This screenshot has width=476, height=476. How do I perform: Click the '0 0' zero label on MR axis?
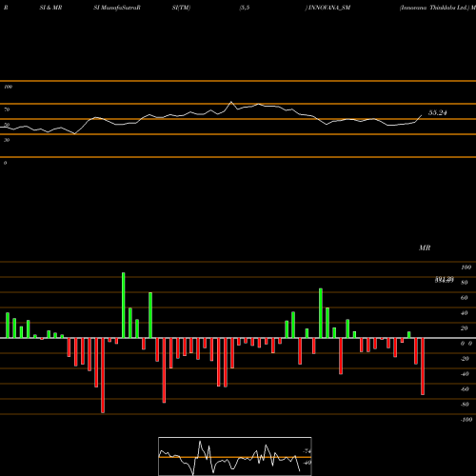[x=466, y=344]
